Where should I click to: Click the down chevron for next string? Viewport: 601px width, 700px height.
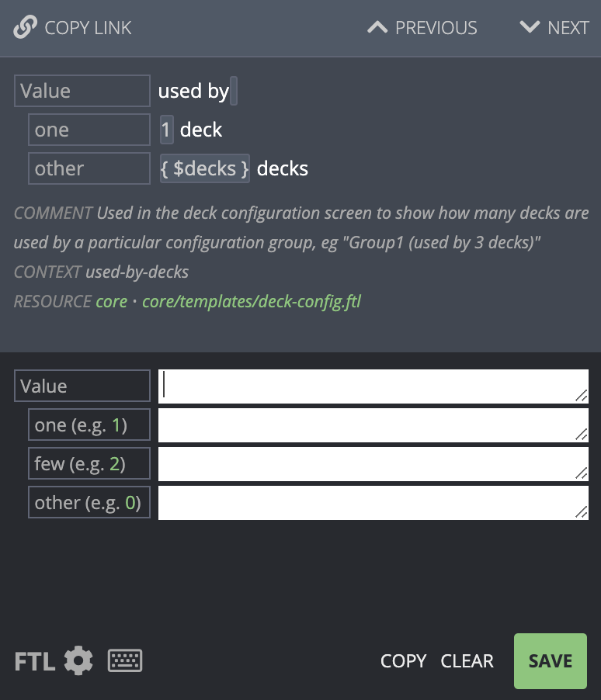pos(530,27)
